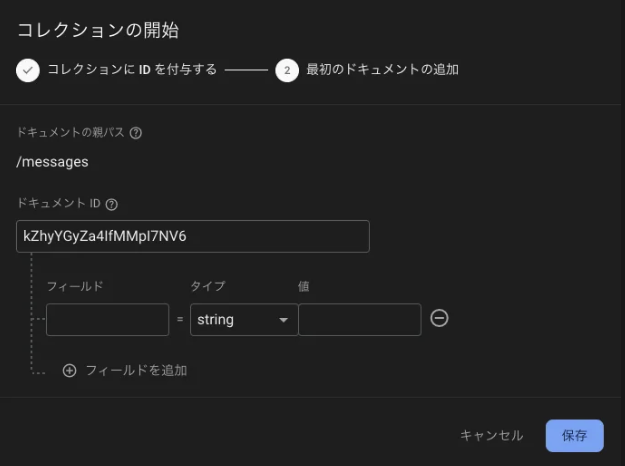Image resolution: width=625 pixels, height=466 pixels.
Task: Click the ドキュメントの親パス label
Action: (x=71, y=132)
